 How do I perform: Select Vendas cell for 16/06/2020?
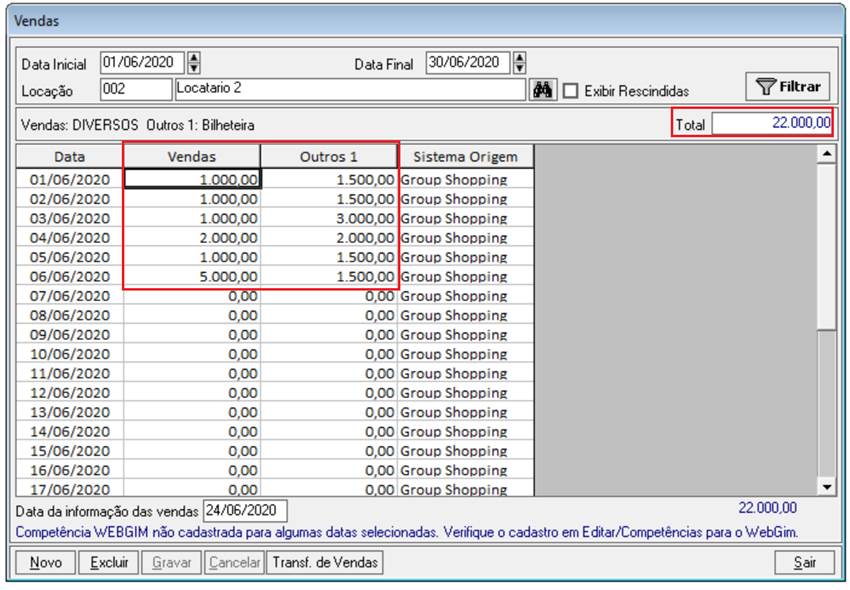(192, 471)
